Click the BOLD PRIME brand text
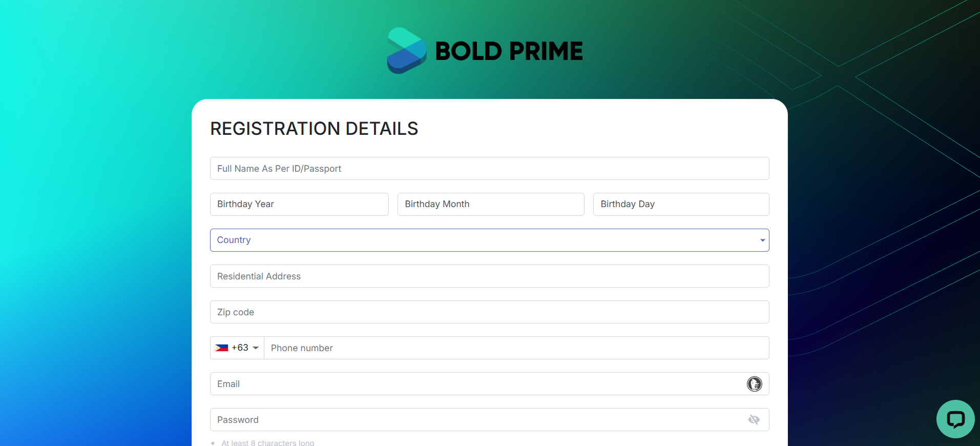The width and height of the screenshot is (980, 446). pyautogui.click(x=509, y=51)
